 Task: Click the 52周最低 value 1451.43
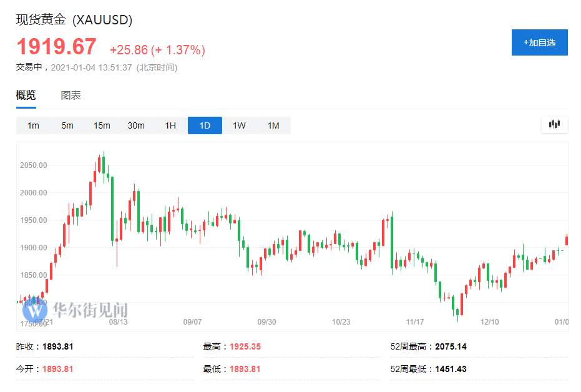[451, 369]
